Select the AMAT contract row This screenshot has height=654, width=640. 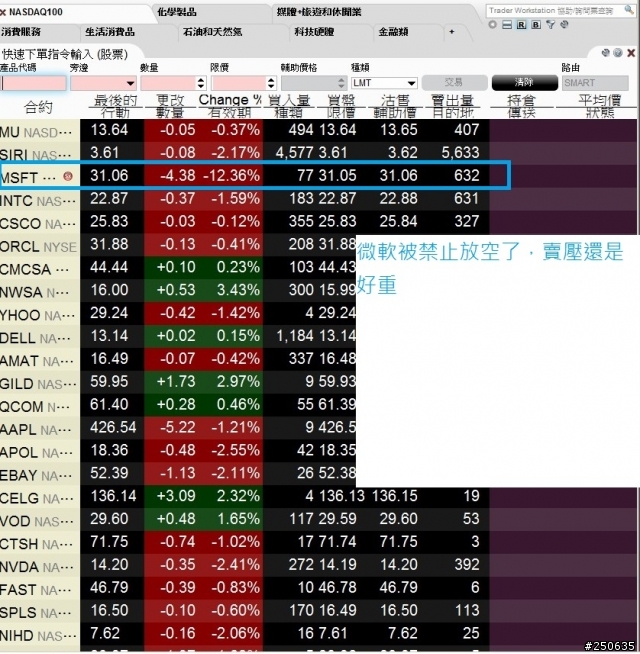[x=40, y=361]
